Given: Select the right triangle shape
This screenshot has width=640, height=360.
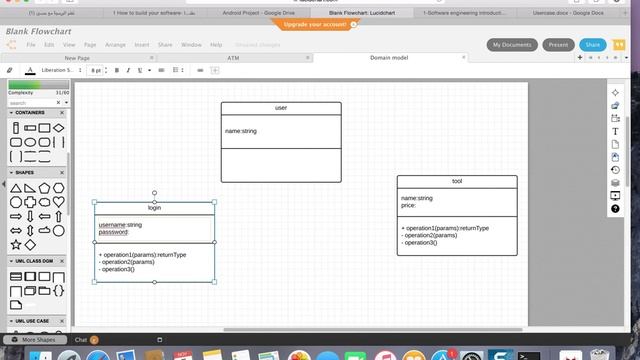Looking at the screenshot, I should pos(30,188).
